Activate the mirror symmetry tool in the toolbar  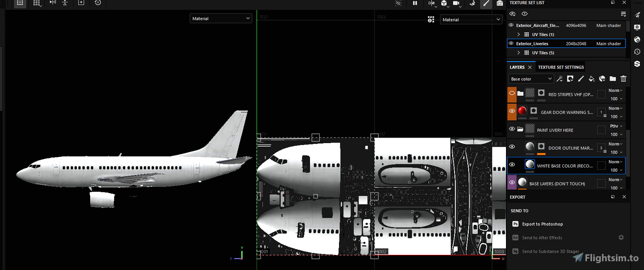coord(53,3)
